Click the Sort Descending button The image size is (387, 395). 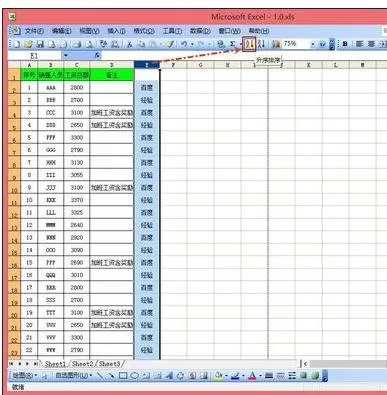click(262, 44)
